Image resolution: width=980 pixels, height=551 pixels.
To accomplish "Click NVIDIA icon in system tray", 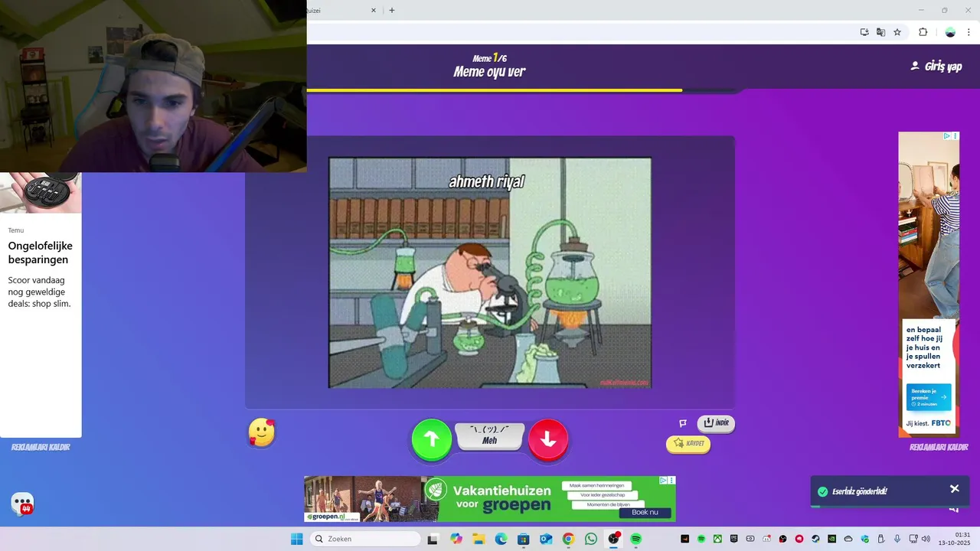I will click(832, 539).
